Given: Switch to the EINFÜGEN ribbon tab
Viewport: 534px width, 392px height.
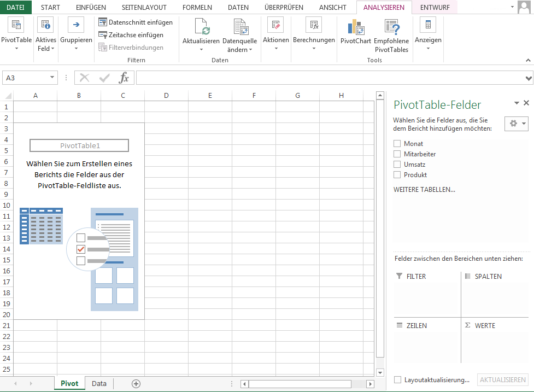Looking at the screenshot, I should [x=91, y=7].
